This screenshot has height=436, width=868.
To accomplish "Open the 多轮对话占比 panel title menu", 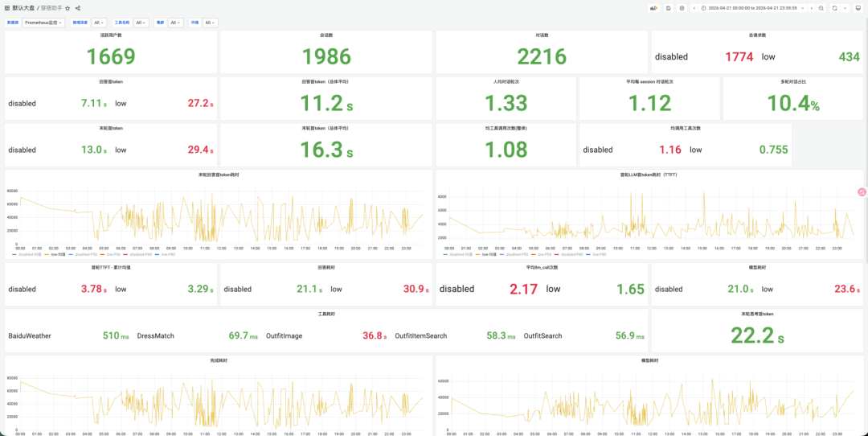I will pyautogui.click(x=792, y=81).
